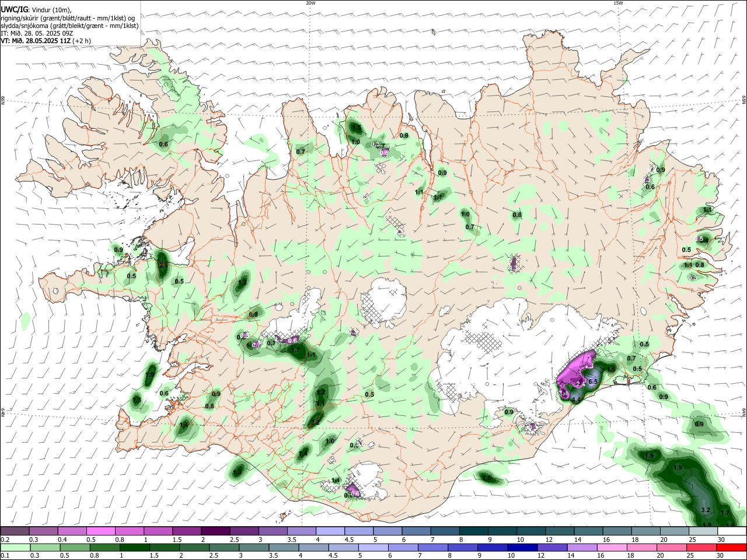Click the 'UWC/IG: Vindur (10m)' title text
The height and width of the screenshot is (560, 747).
click(x=36, y=10)
